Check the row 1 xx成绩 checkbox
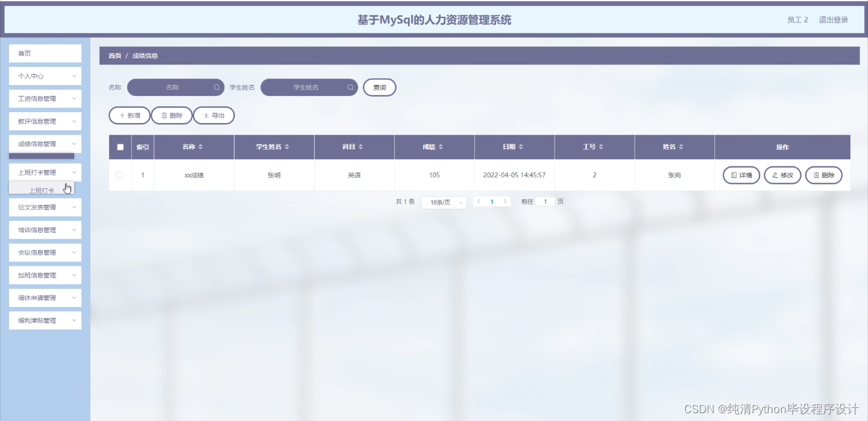 pyautogui.click(x=119, y=176)
